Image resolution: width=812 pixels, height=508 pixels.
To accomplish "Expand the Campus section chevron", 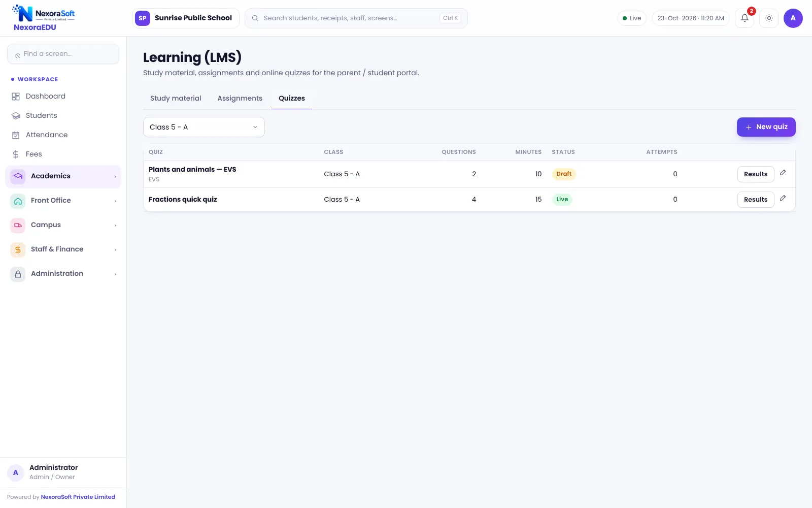I will [115, 226].
